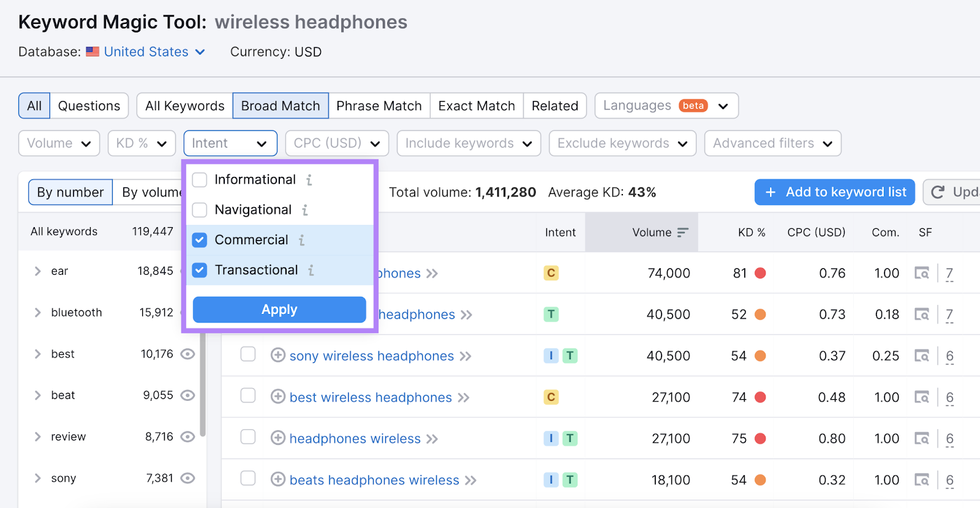This screenshot has height=508, width=980.
Task: Uncheck the Commercial intent checkbox
Action: (x=200, y=240)
